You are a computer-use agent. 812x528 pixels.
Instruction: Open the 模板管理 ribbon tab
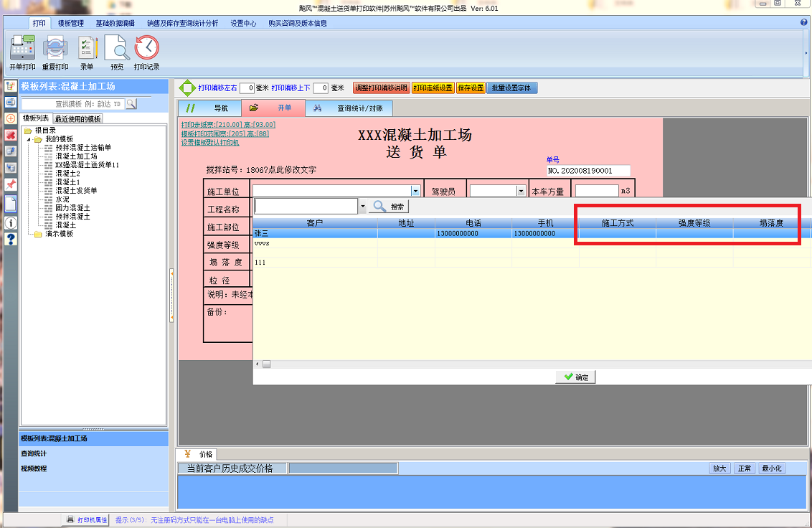pyautogui.click(x=71, y=23)
